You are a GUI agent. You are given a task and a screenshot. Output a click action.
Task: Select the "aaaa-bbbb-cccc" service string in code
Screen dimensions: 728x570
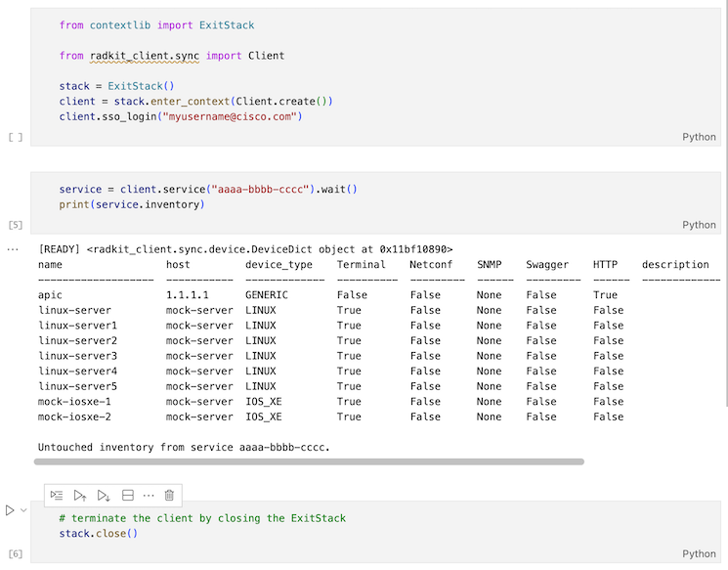pyautogui.click(x=260, y=189)
